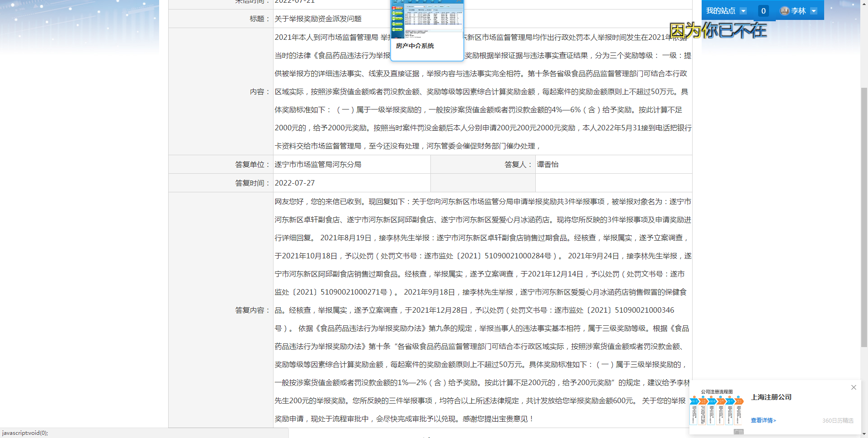Click the 广告 tag under the ad image
The width and height of the screenshot is (868, 438).
point(739,432)
